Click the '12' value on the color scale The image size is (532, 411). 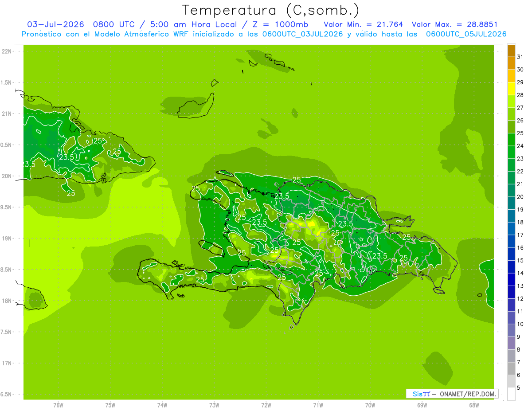point(520,298)
